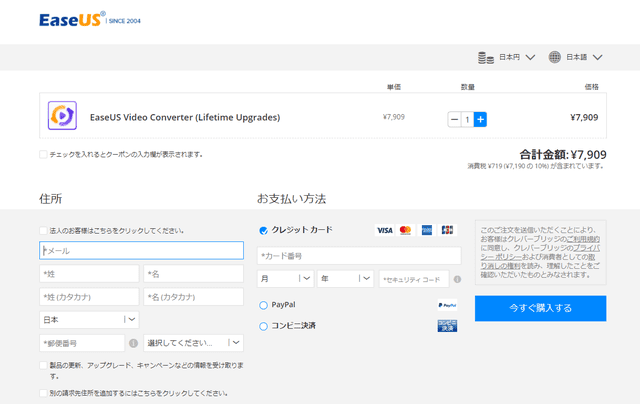Click the JCB card icon
Image resolution: width=640 pixels, height=404 pixels.
point(447,230)
